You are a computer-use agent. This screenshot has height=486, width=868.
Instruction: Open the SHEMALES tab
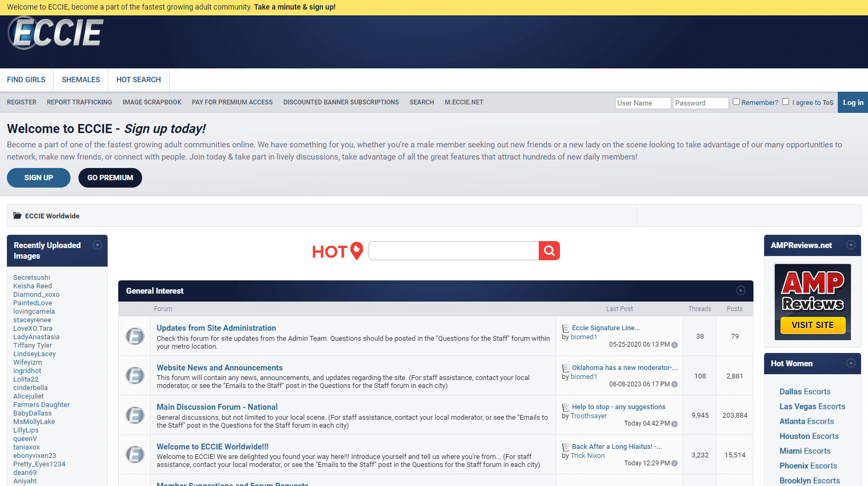tap(81, 79)
